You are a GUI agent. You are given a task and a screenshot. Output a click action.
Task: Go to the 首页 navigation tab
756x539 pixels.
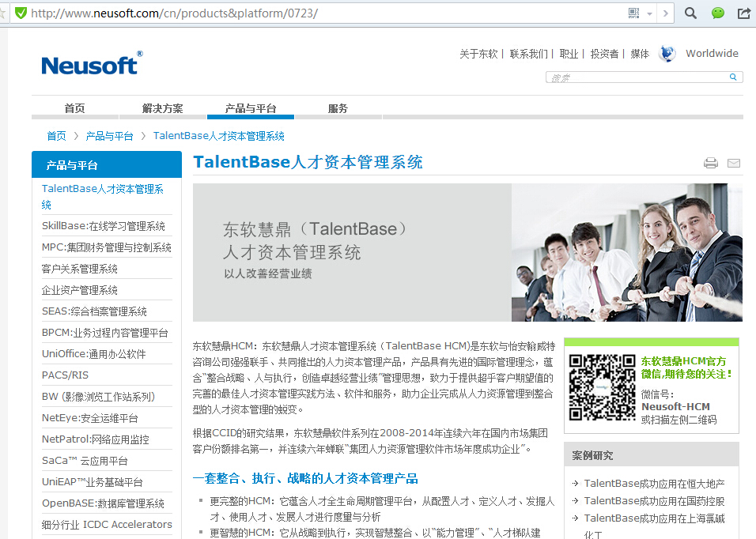pos(75,108)
